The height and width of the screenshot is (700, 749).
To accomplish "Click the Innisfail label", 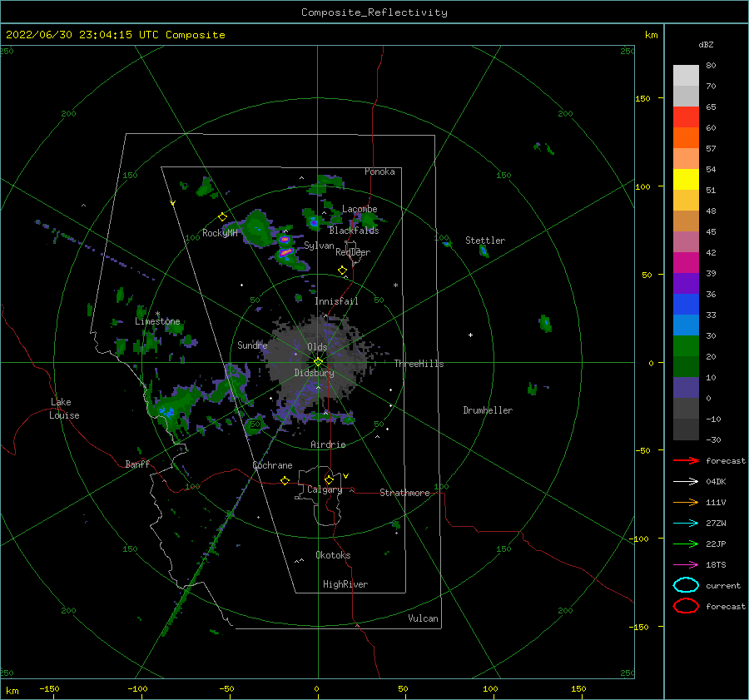I will [x=336, y=301].
